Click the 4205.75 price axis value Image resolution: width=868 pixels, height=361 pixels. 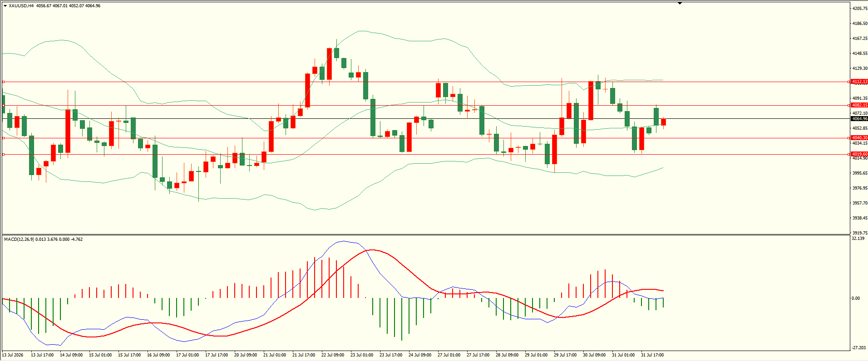860,9
